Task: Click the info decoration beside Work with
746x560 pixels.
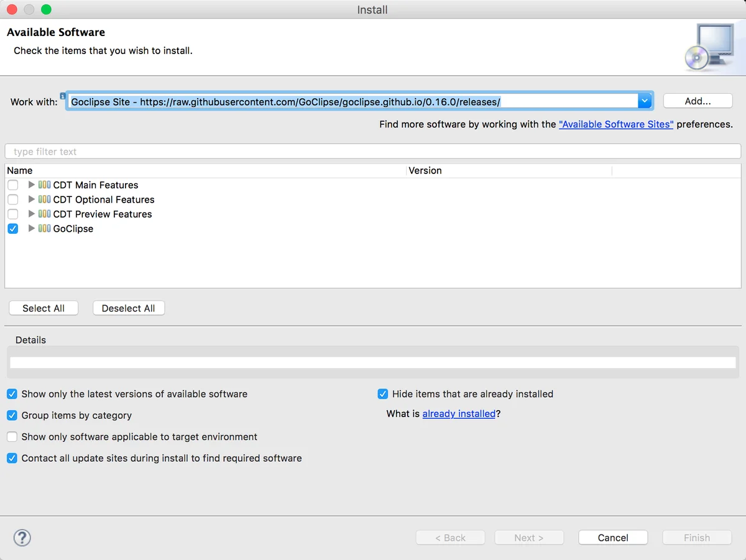Action: click(x=63, y=96)
